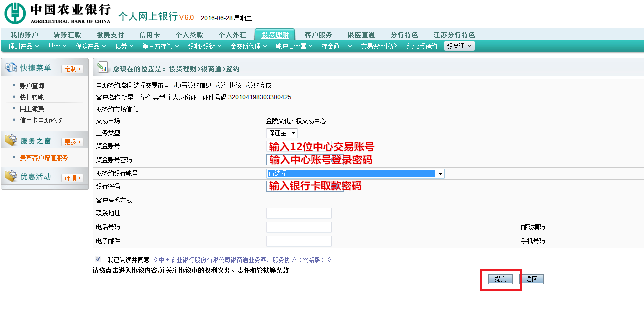Screen dimensions: 644x316
Task: Click the ID number 320104198303300425
Action: [260, 97]
